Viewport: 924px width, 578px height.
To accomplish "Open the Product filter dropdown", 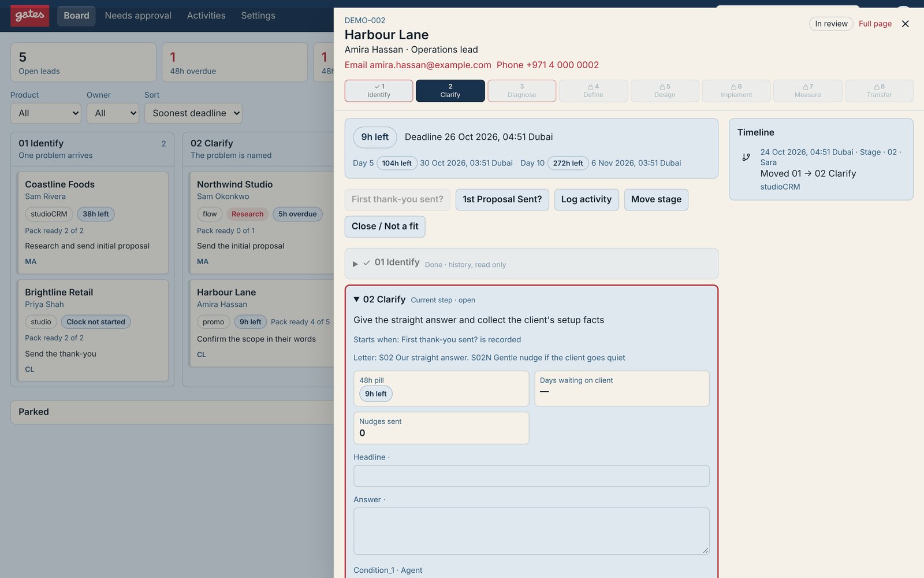I will click(x=46, y=113).
